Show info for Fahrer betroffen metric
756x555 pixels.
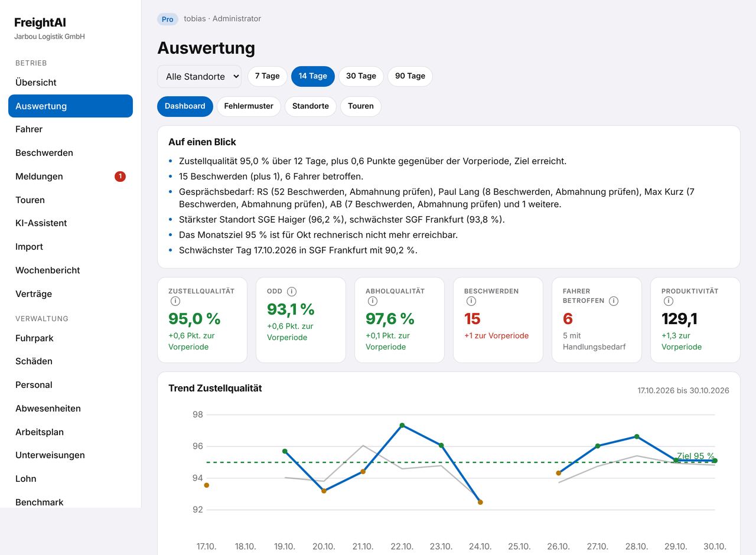(614, 301)
